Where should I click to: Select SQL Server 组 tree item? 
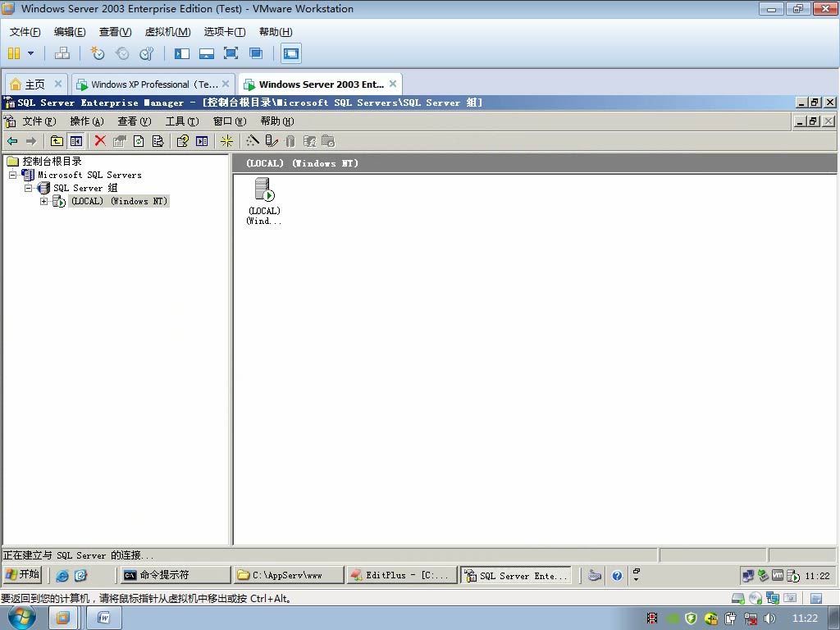[85, 188]
